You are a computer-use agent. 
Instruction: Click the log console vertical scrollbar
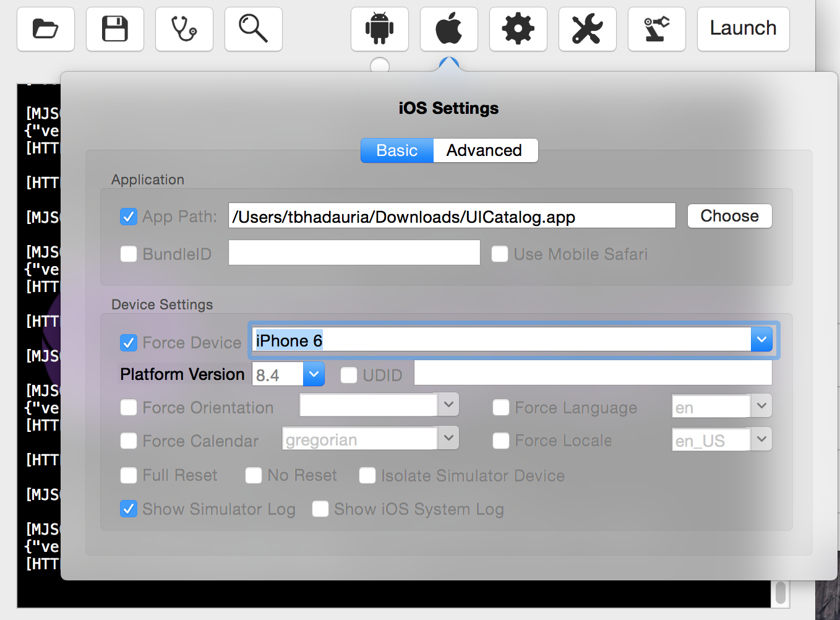click(781, 593)
